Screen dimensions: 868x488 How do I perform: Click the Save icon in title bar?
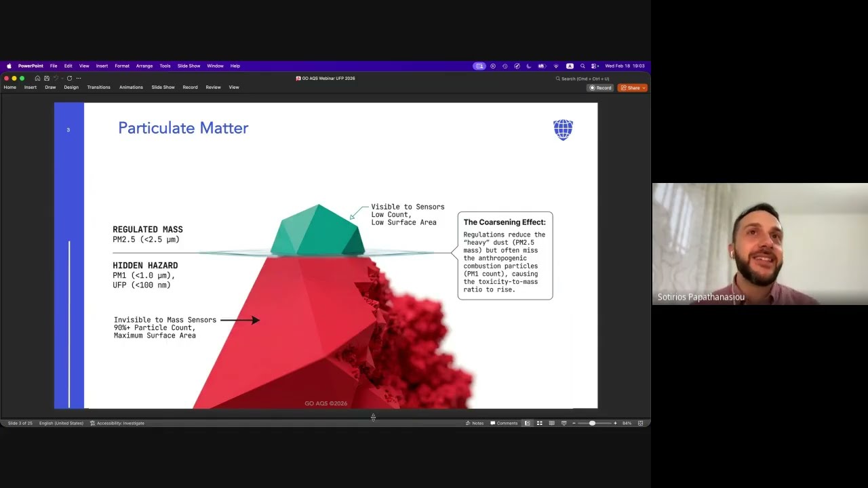47,78
